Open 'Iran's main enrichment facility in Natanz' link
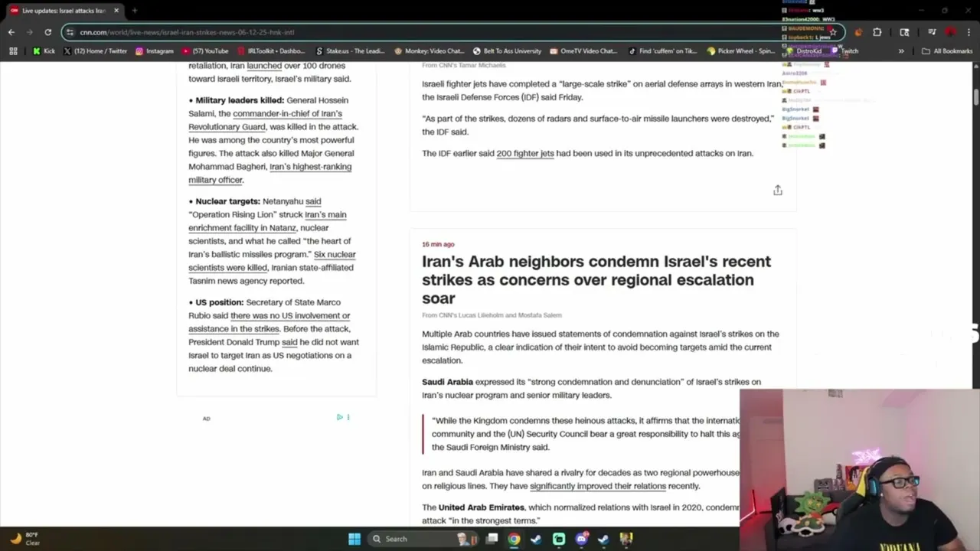Image resolution: width=980 pixels, height=551 pixels. point(267,221)
